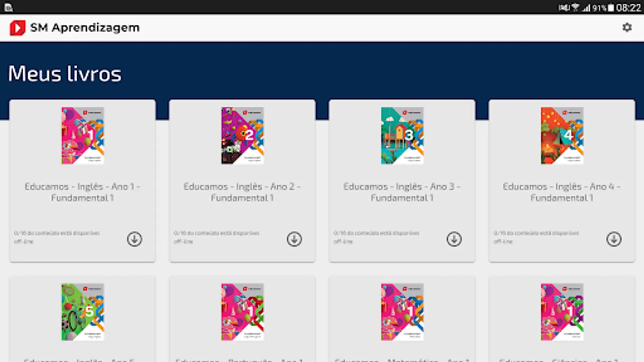Tap the notification icon at status bar left

click(8, 8)
